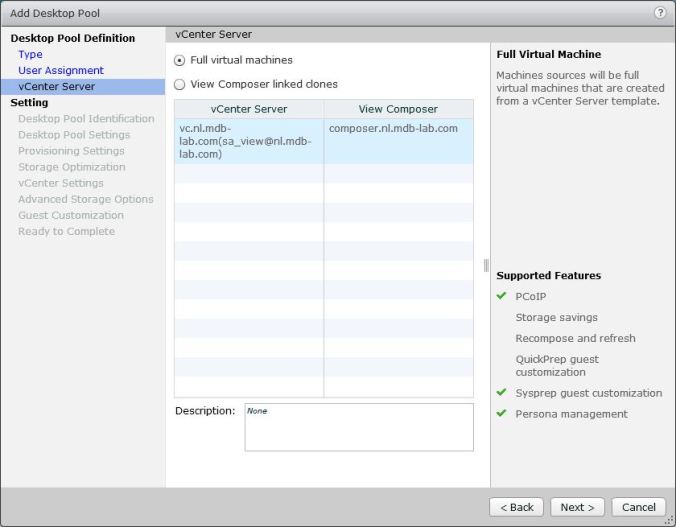Click the Description text field
Screen dimensions: 676x527
[x=358, y=427]
